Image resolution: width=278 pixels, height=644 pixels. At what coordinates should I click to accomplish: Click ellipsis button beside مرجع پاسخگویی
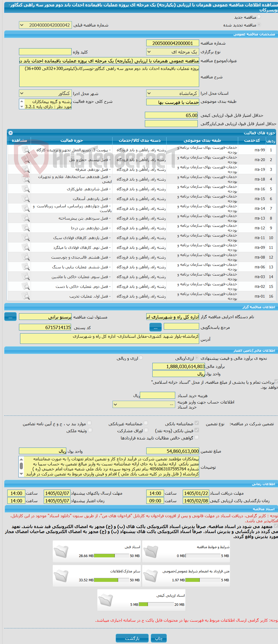(x=155, y=327)
